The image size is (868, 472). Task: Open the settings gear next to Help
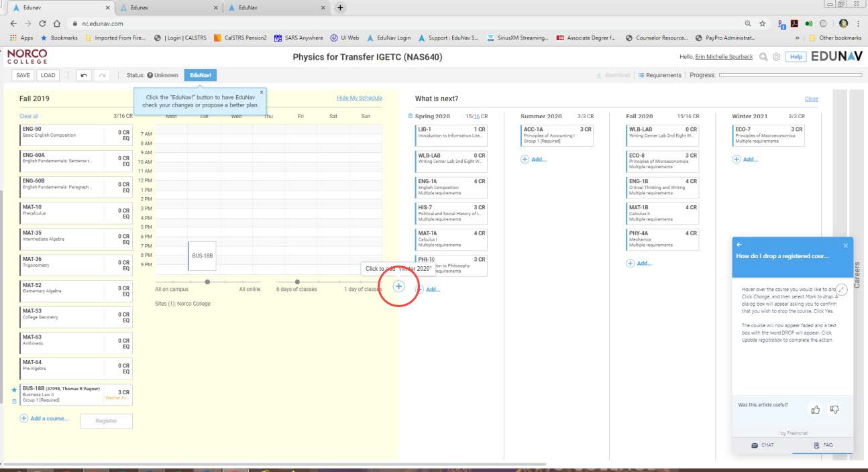click(x=777, y=57)
